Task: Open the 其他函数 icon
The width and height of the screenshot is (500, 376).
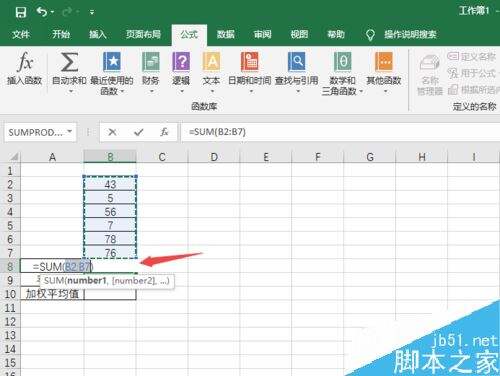Action: [x=384, y=62]
